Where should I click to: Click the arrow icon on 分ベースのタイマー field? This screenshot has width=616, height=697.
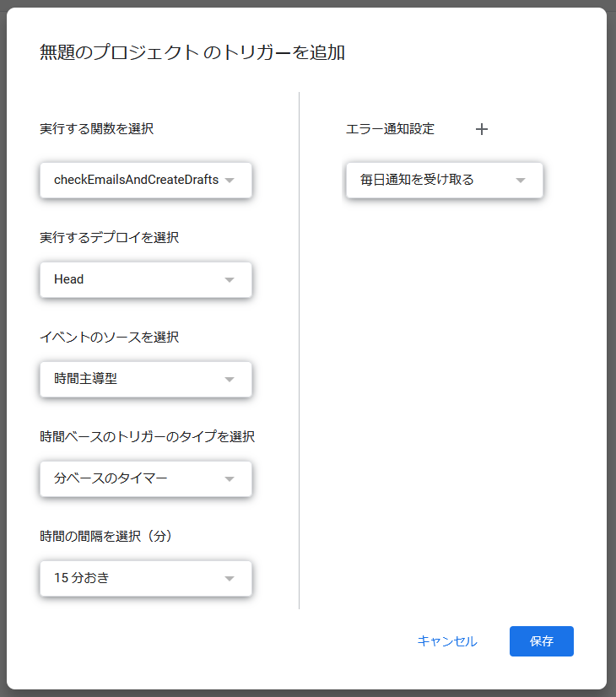(x=230, y=479)
